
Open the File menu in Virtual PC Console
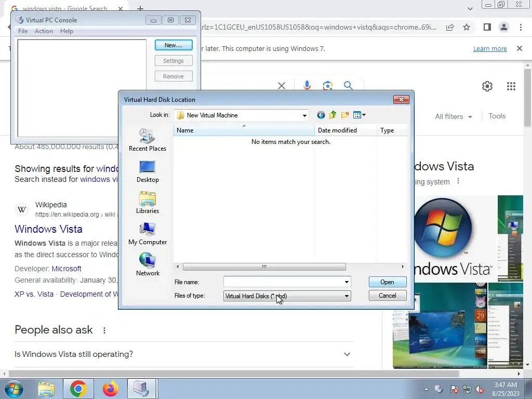pos(23,31)
